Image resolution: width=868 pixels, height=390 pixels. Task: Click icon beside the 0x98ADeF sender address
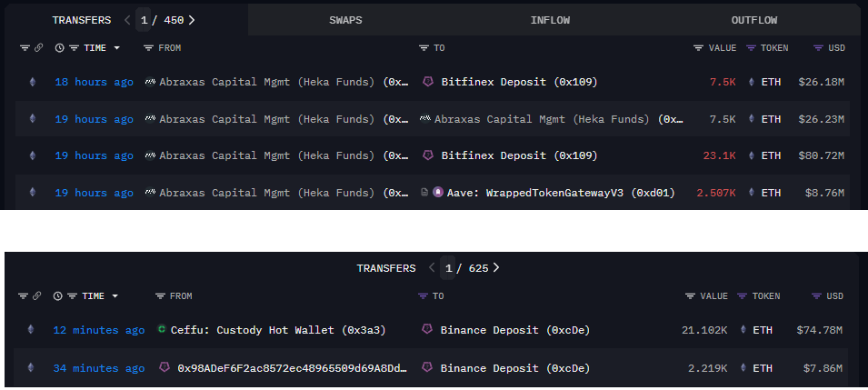click(165, 366)
